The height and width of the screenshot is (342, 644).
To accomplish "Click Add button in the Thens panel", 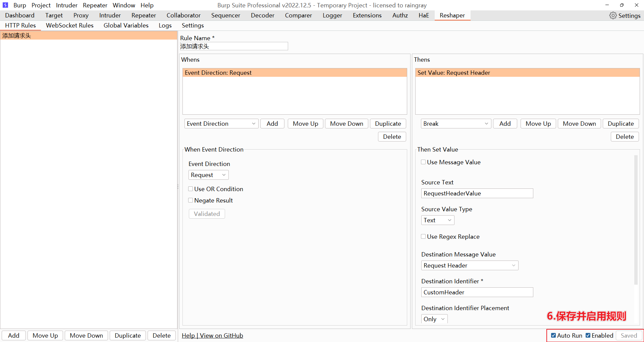I will pos(505,124).
